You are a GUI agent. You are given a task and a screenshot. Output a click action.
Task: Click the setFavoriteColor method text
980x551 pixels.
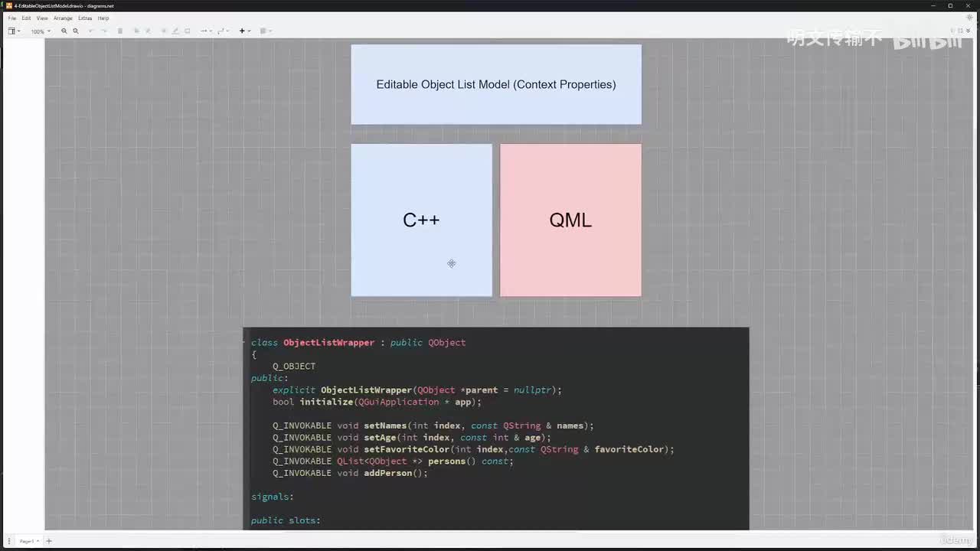pos(407,449)
